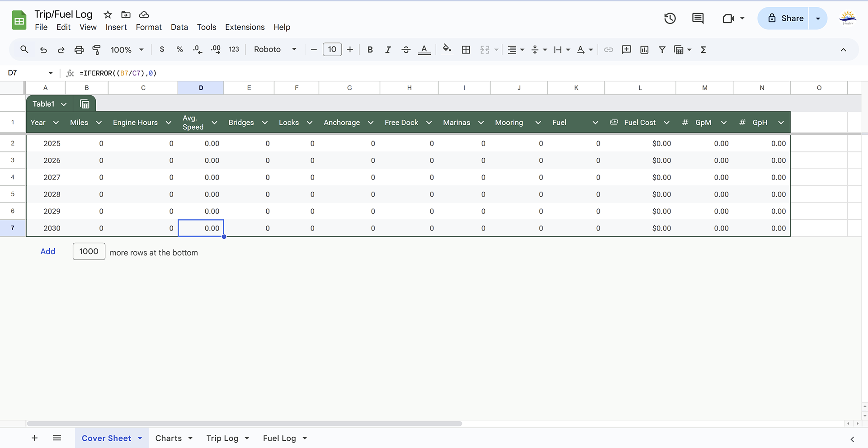Open text color picker
The image size is (868, 448).
point(424,50)
